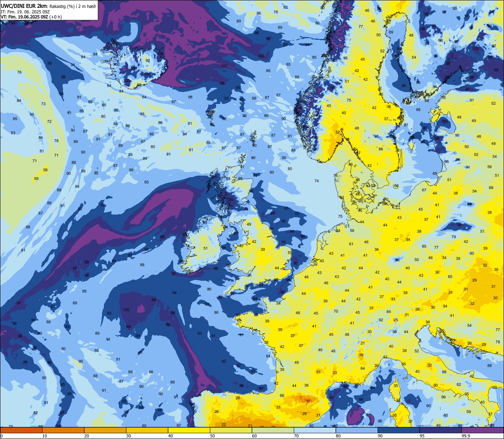Screen dimensions: 504x439
Task: Pick the 70–80 pale blue legend swatch
Action: [x=315, y=430]
